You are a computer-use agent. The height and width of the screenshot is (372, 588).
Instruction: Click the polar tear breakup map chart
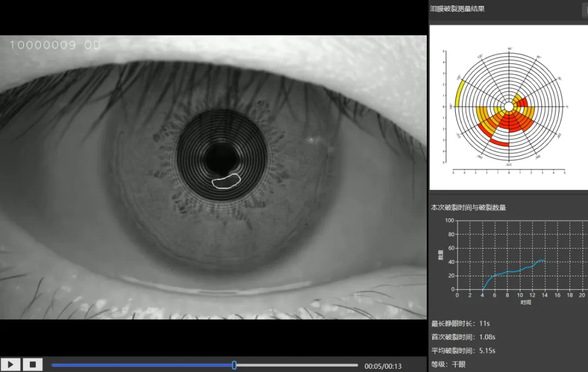(x=509, y=107)
